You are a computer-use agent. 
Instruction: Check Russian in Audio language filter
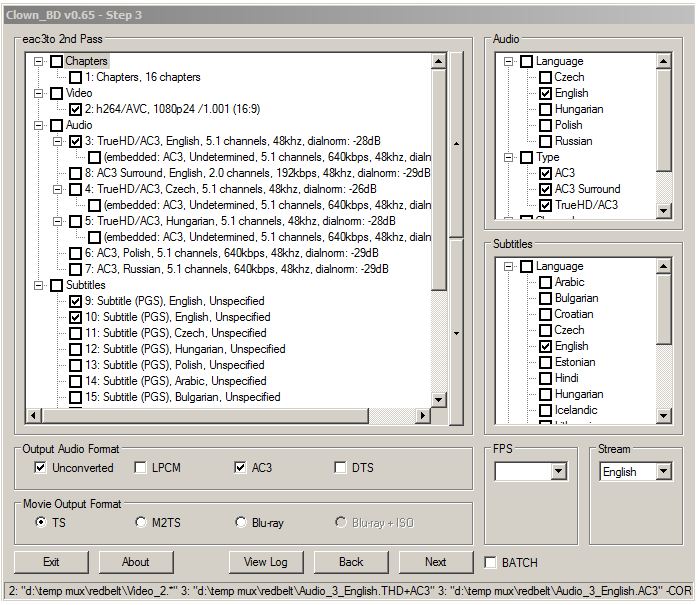click(x=545, y=142)
